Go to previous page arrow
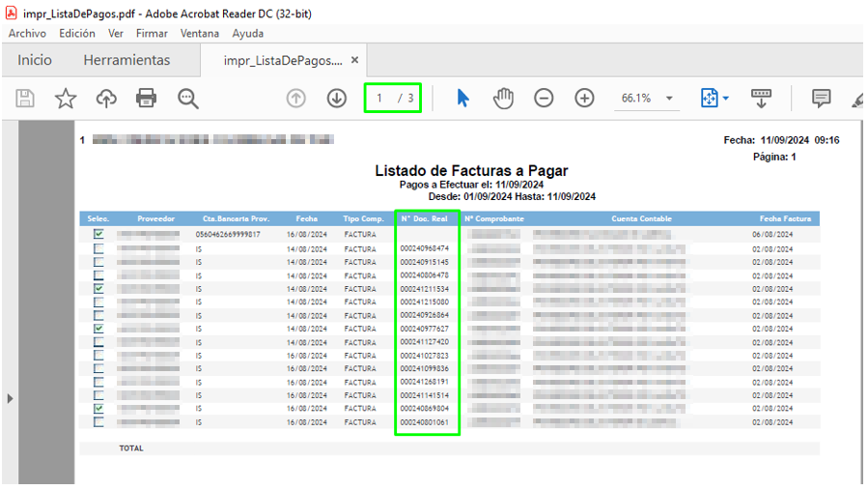The width and height of the screenshot is (868, 490). (x=296, y=99)
